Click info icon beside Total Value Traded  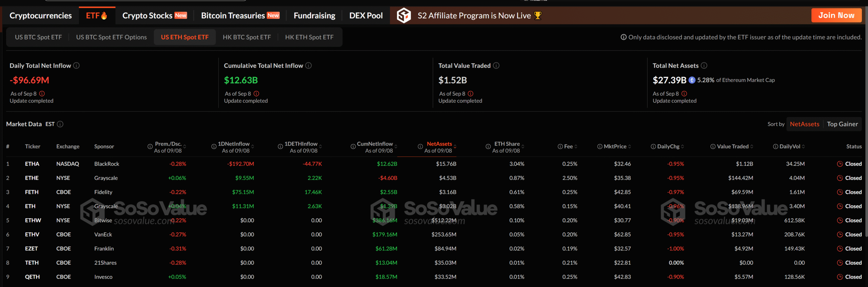click(x=496, y=65)
